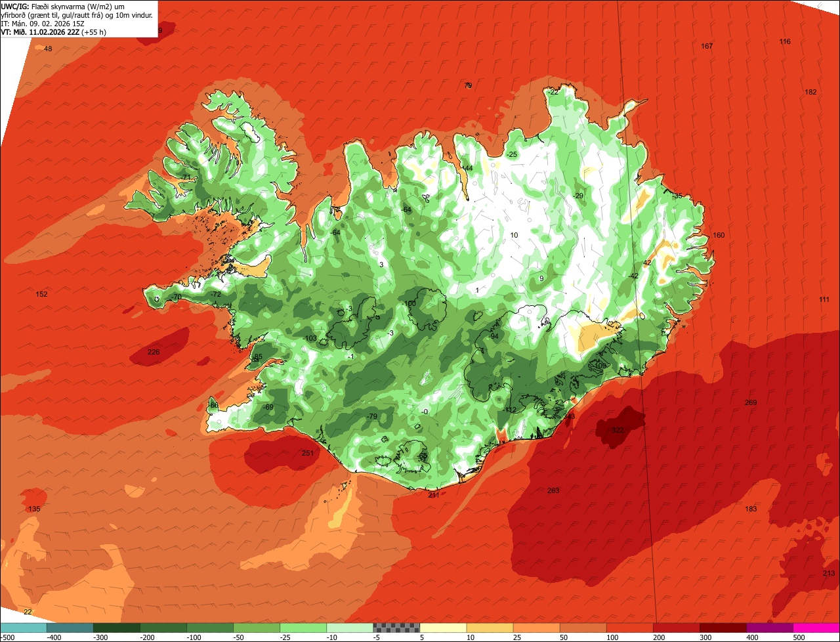840x642 pixels.
Task: Click the map value '183'
Action: pos(751,509)
